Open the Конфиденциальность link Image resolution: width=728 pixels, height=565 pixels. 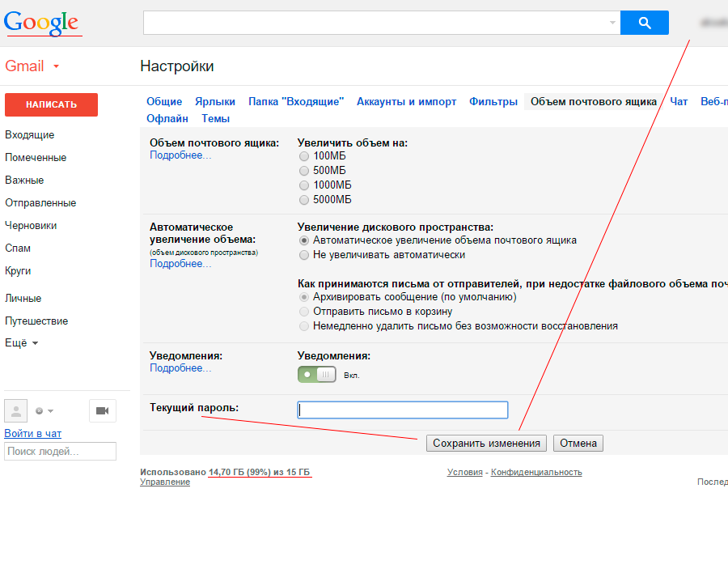click(x=536, y=472)
